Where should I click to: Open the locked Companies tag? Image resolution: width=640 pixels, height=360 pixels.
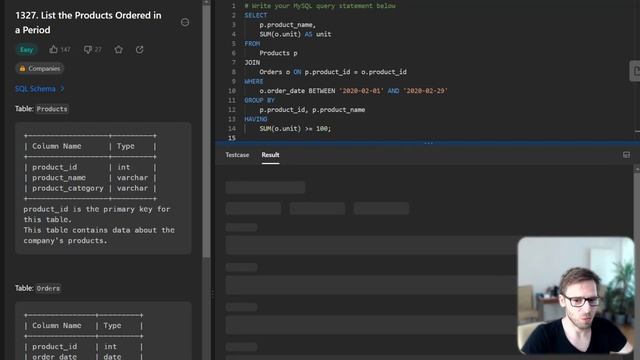click(40, 68)
